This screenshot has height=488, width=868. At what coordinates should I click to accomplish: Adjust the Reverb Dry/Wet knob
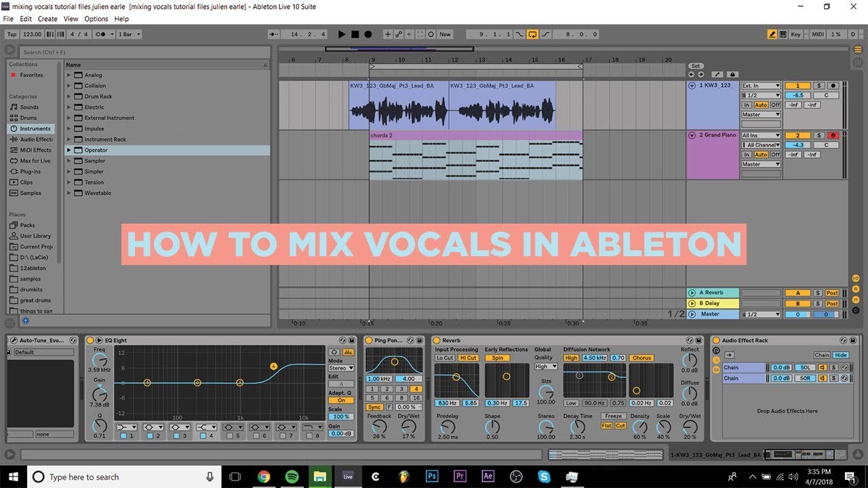pos(690,427)
